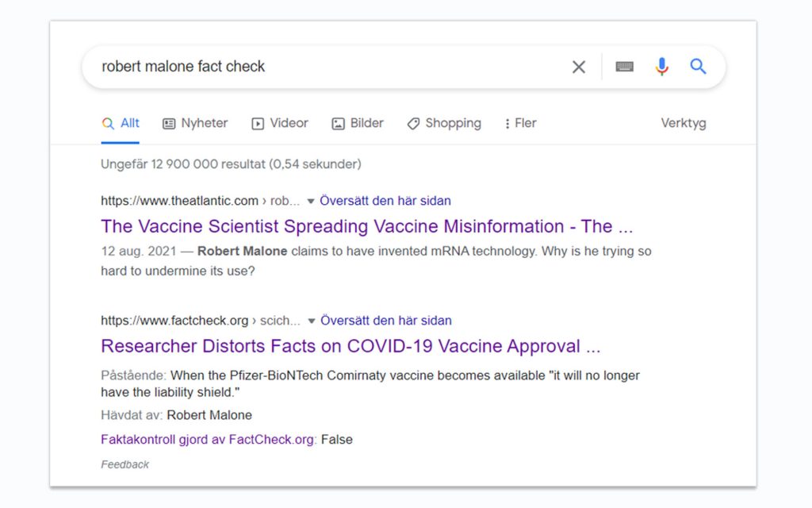The width and height of the screenshot is (812, 508).
Task: Open Researcher Distorts Facts on COVID-19 result
Action: click(350, 346)
